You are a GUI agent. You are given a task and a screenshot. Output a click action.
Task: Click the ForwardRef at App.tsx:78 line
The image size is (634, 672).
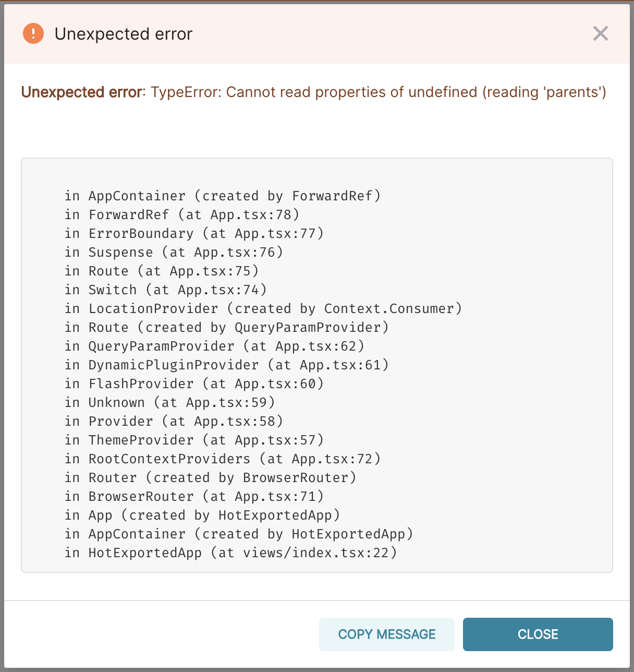[x=182, y=215]
